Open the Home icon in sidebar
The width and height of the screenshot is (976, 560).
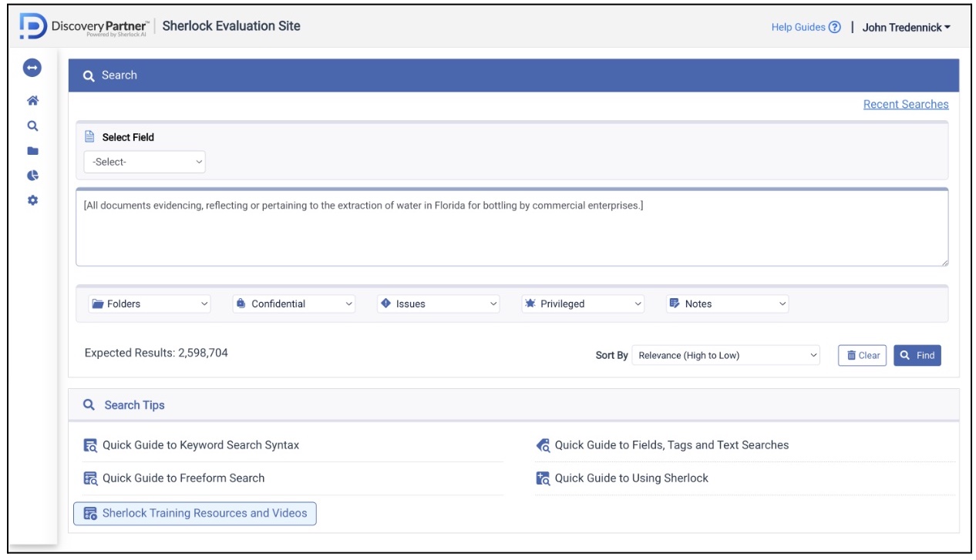point(32,101)
